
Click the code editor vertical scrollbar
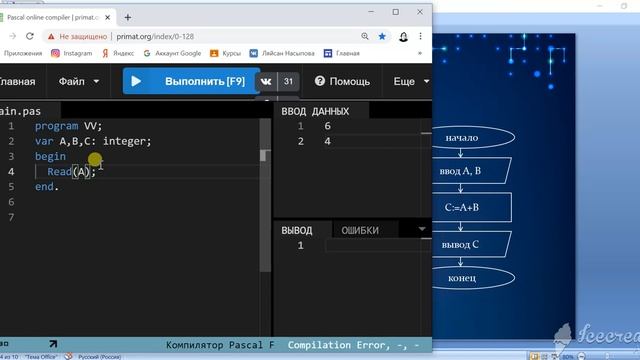click(x=265, y=195)
